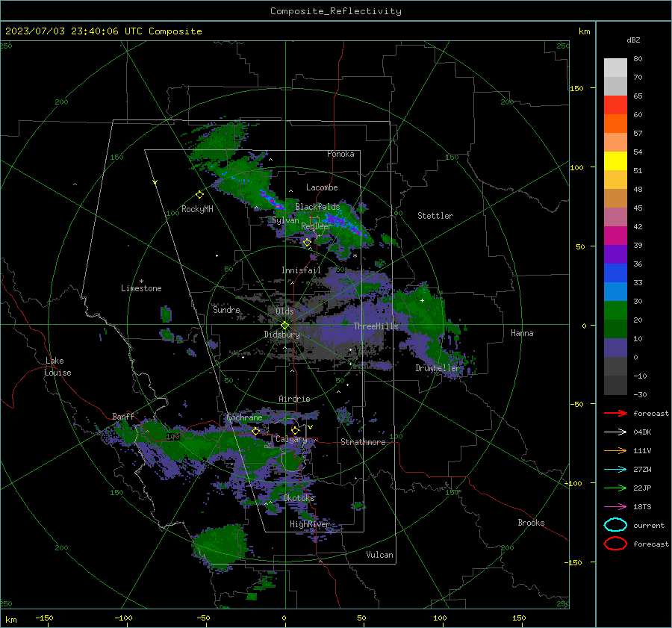672x628 pixels.
Task: Click the Drumheller label
Action: [x=438, y=368]
